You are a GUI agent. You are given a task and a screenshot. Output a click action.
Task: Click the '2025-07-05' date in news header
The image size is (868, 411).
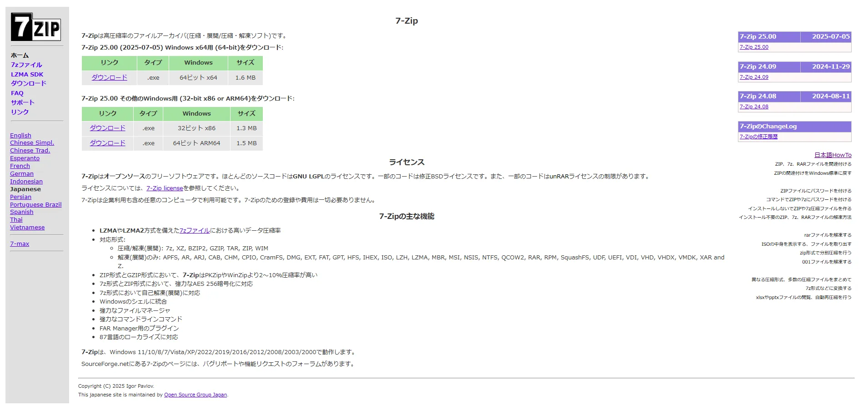(x=831, y=36)
